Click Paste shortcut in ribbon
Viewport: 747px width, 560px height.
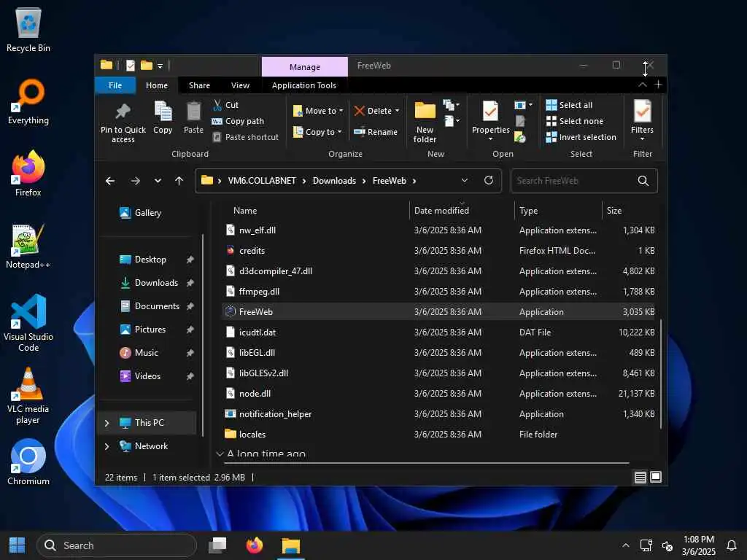245,137
